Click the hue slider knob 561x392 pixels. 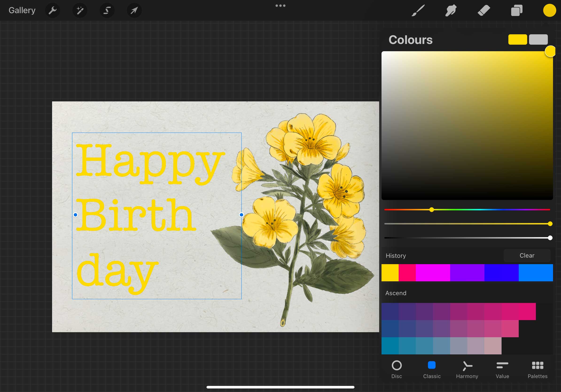(x=432, y=210)
